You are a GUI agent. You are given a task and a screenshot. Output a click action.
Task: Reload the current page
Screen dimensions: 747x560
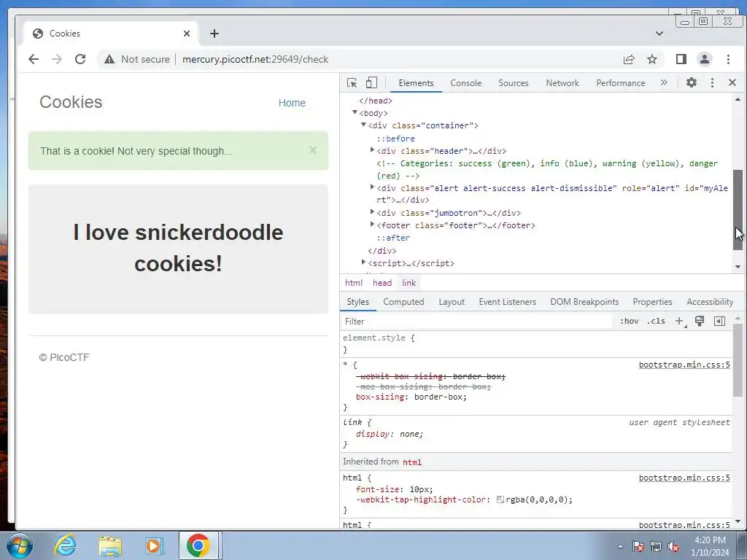80,59
